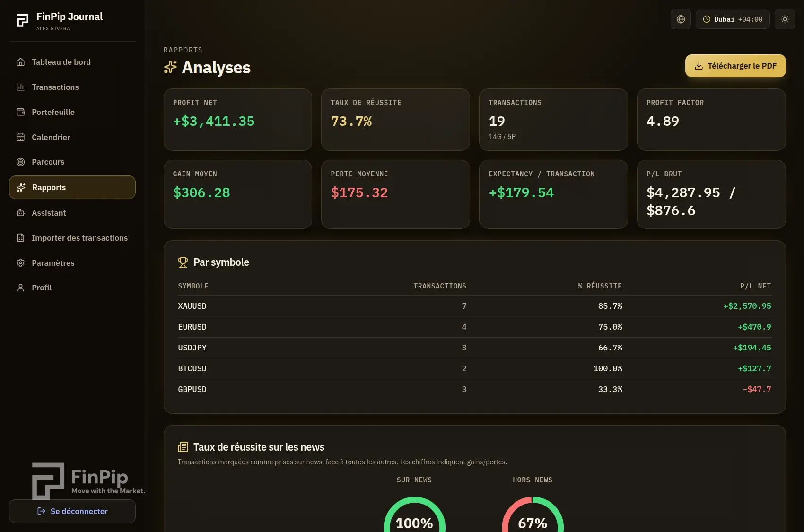Select the XAUUSD symbol row

coord(474,306)
